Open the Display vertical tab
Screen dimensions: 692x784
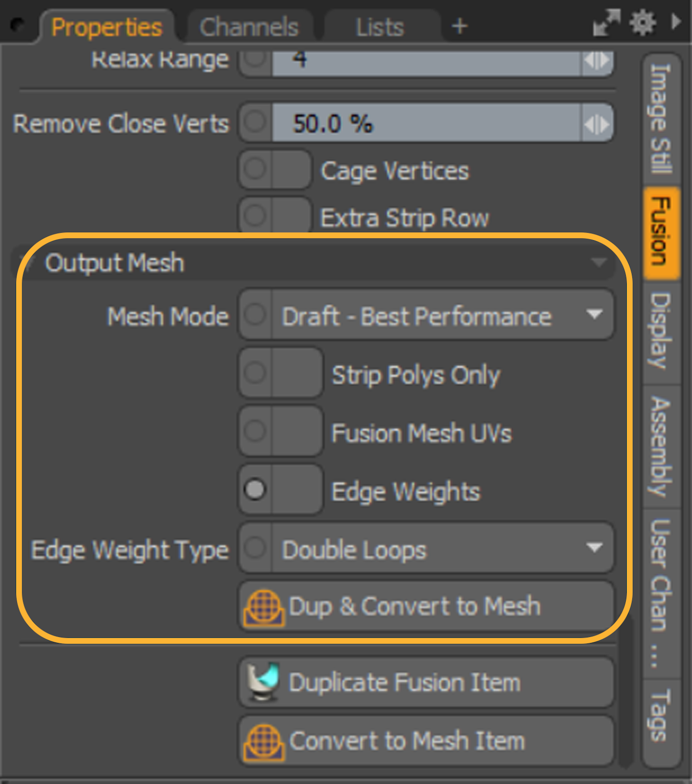point(661,331)
